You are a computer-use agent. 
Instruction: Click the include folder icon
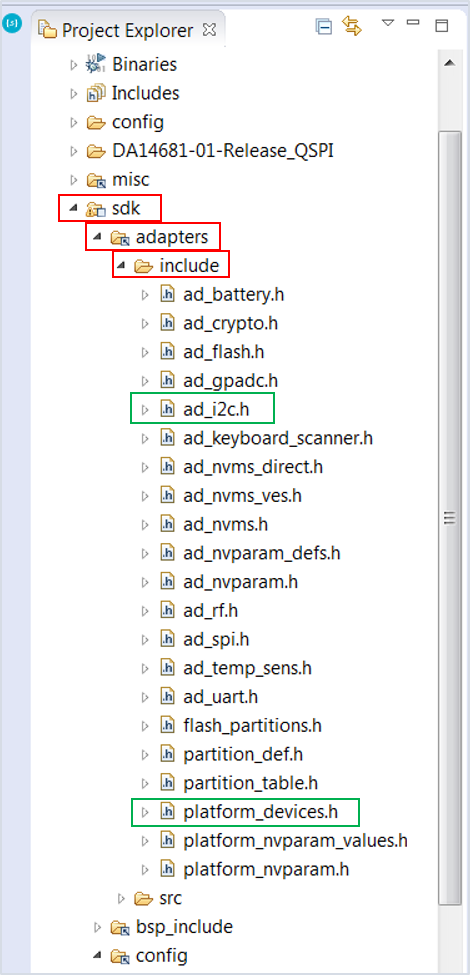(144, 267)
